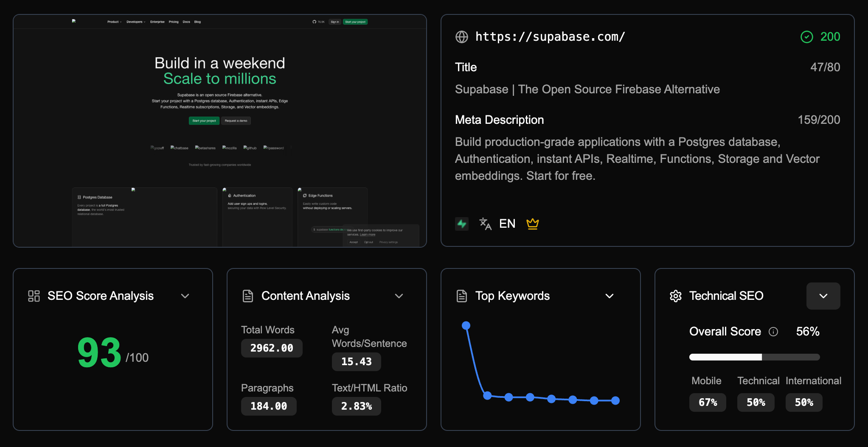Image resolution: width=868 pixels, height=447 pixels.
Task: Click Privacy settings in cookie banner
Action: point(388,242)
